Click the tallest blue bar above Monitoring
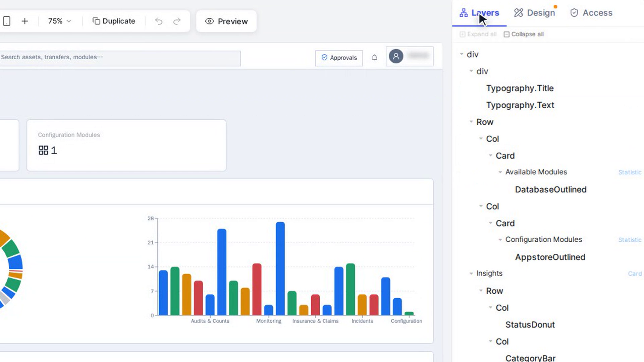Screen dimensions: 644x362 pos(280,268)
